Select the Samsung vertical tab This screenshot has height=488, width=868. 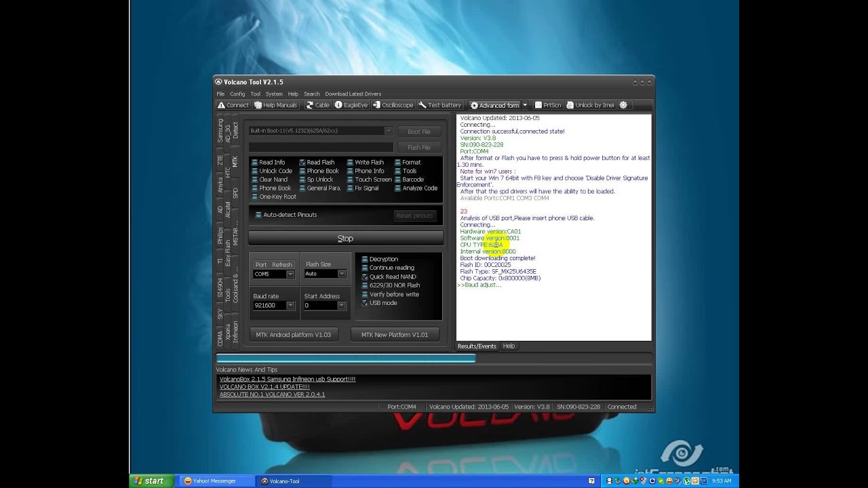pyautogui.click(x=220, y=131)
